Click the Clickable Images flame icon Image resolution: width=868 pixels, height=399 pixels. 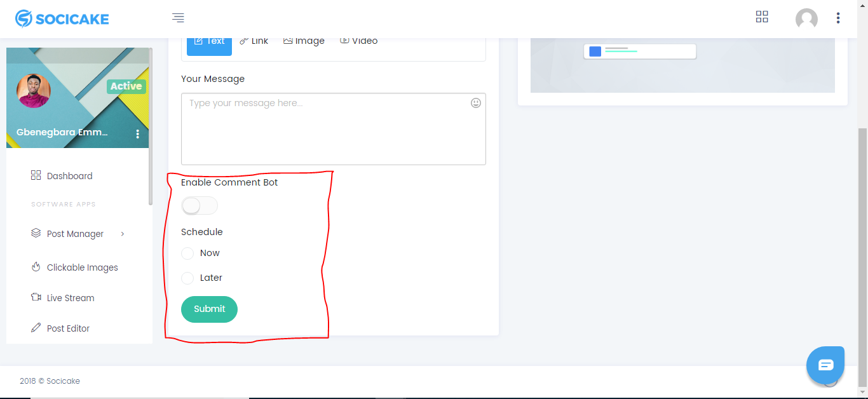tap(36, 267)
